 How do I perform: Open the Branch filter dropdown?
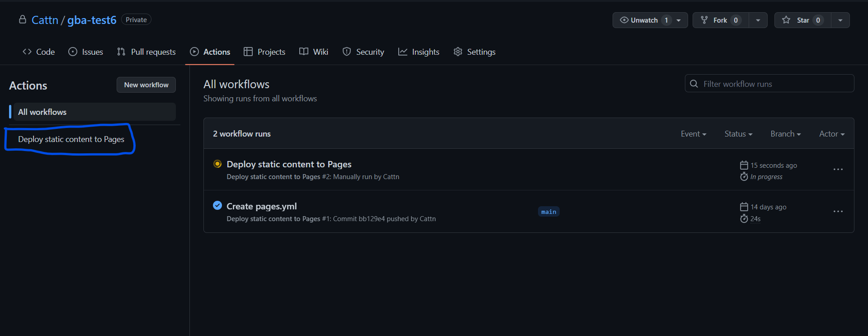(785, 134)
